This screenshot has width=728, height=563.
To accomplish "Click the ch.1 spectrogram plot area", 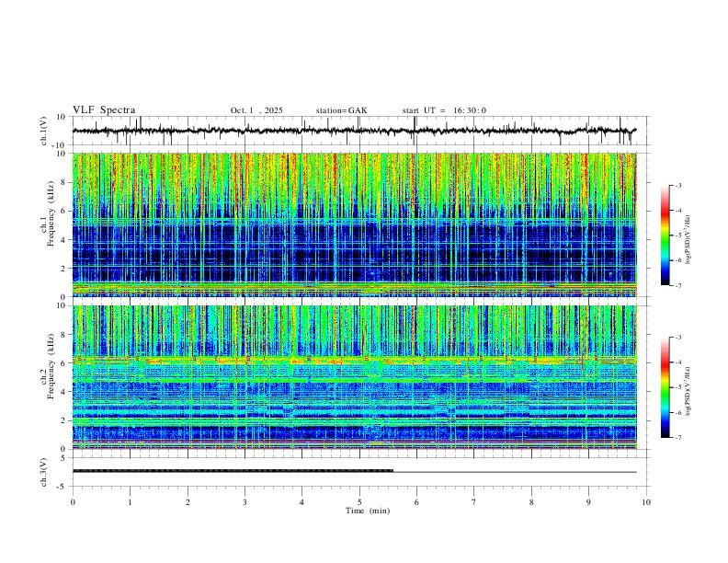I will click(354, 224).
